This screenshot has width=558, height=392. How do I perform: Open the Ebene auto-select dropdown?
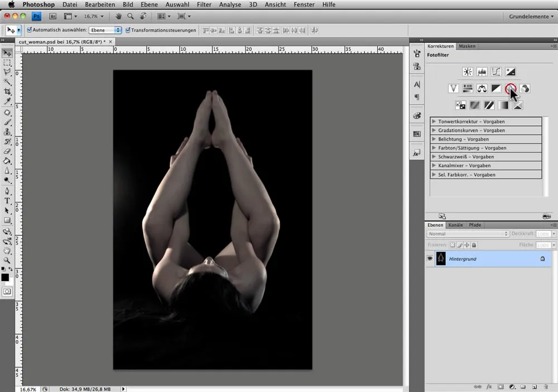point(106,30)
